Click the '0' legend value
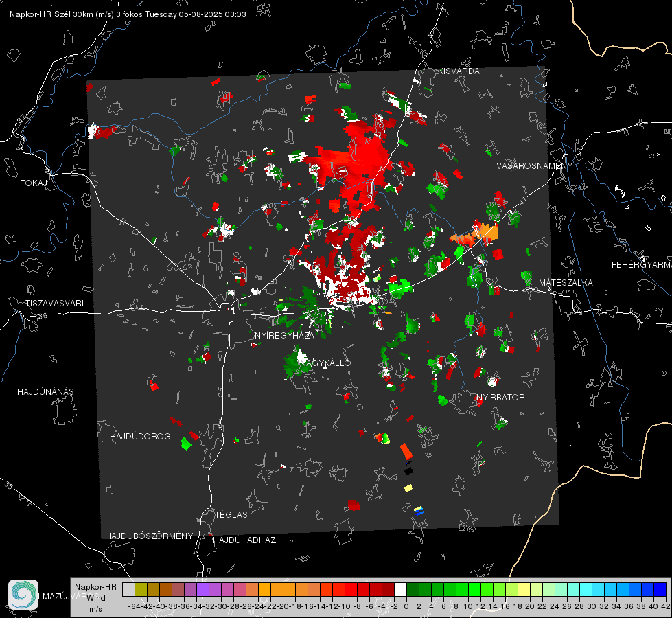 (406, 606)
